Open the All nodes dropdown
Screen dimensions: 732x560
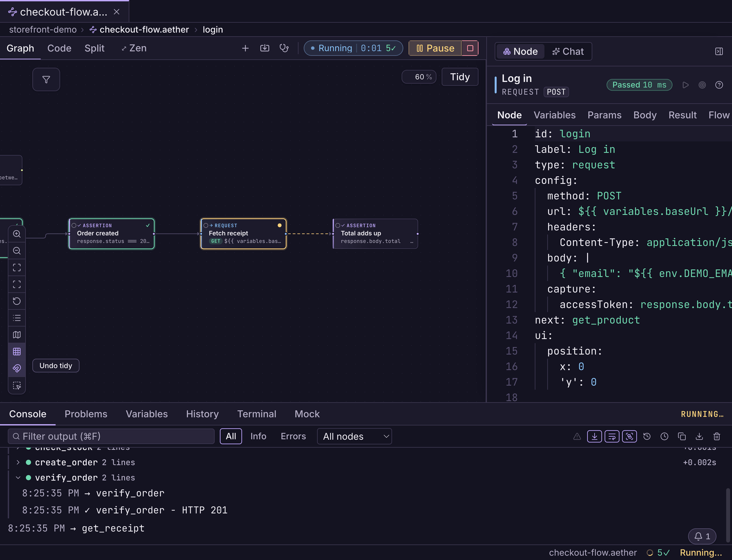coord(354,437)
